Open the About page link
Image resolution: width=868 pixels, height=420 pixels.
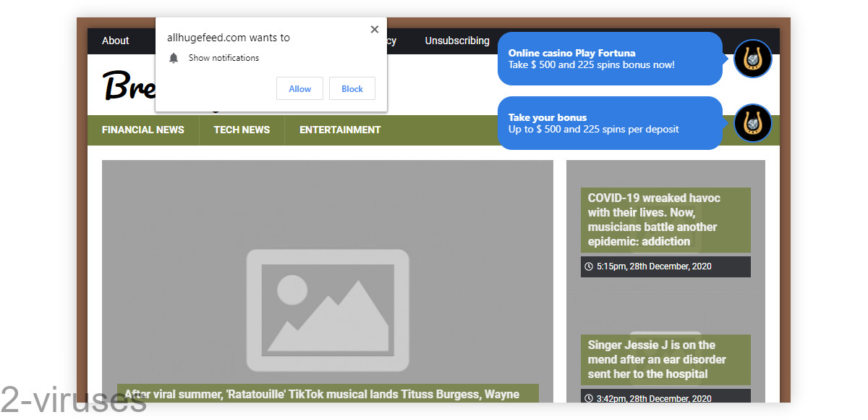click(x=115, y=41)
